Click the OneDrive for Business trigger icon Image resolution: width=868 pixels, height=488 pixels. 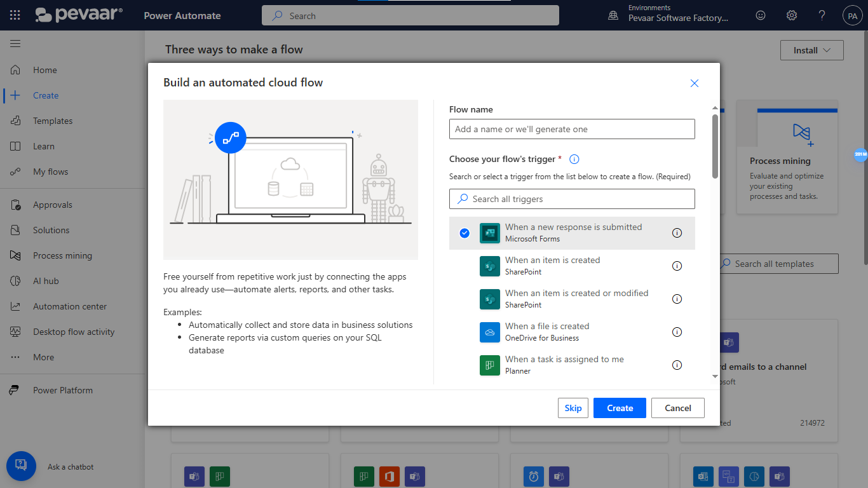pyautogui.click(x=490, y=332)
